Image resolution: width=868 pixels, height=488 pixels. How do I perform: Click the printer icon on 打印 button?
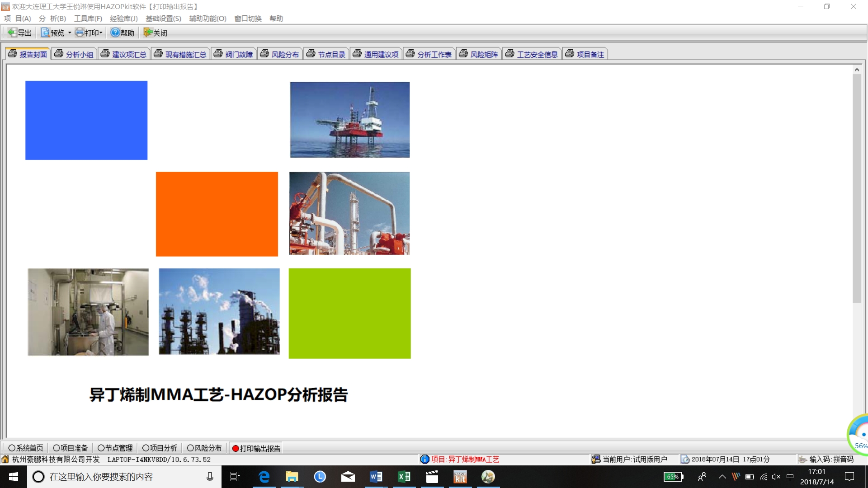[80, 33]
